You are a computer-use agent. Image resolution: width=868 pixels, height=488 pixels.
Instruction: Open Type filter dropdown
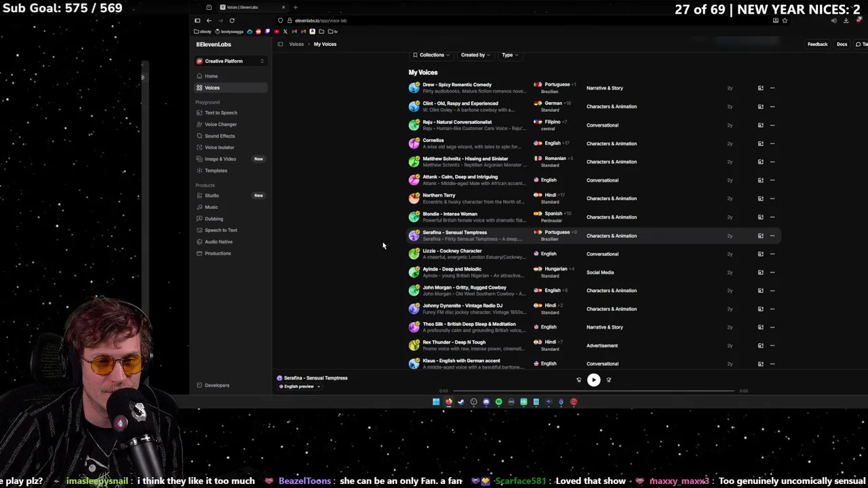(510, 55)
